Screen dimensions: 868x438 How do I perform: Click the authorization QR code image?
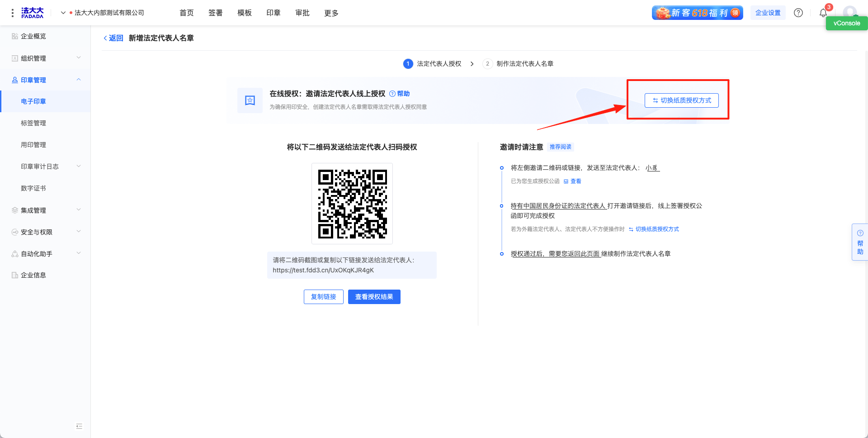pos(352,204)
